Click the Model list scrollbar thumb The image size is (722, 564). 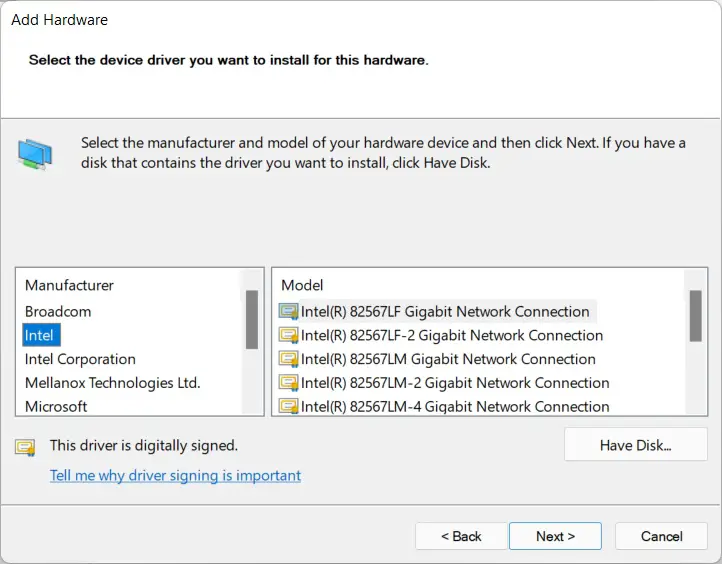(x=695, y=316)
